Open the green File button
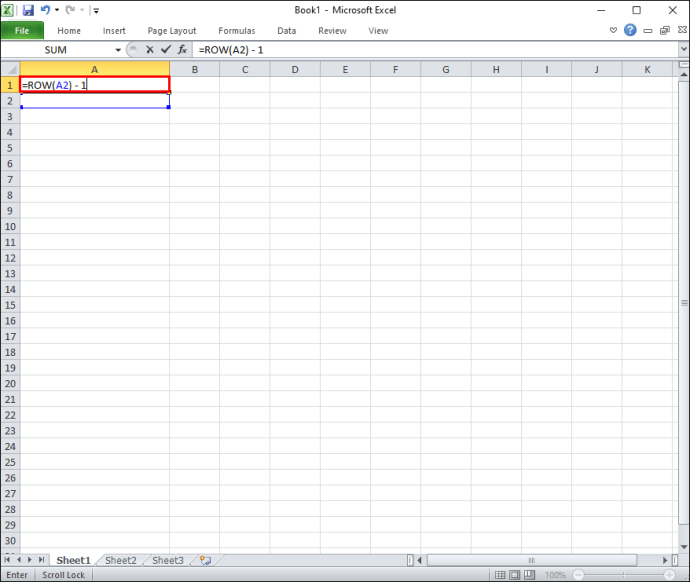 [x=22, y=30]
